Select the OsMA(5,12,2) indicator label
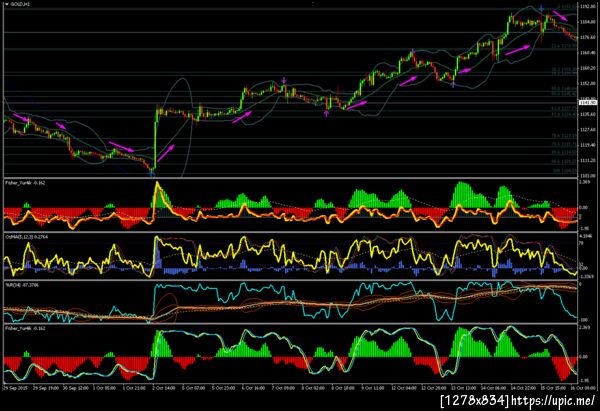The width and height of the screenshot is (600, 411). click(24, 237)
